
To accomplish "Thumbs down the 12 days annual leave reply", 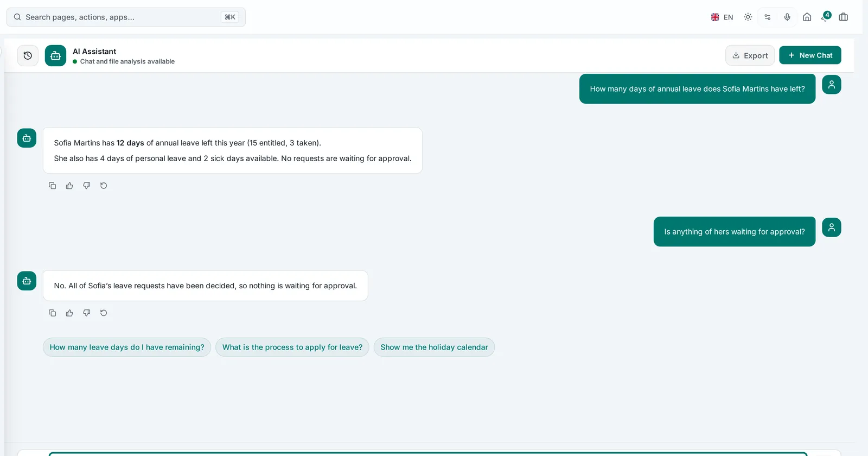I will coord(87,186).
